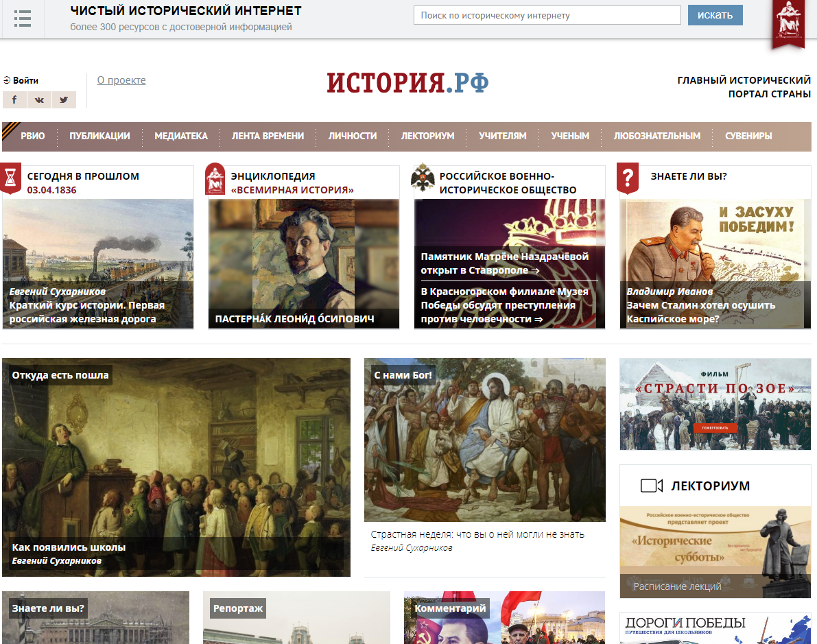
Task: Open the first Russian railway article
Action: [87, 312]
